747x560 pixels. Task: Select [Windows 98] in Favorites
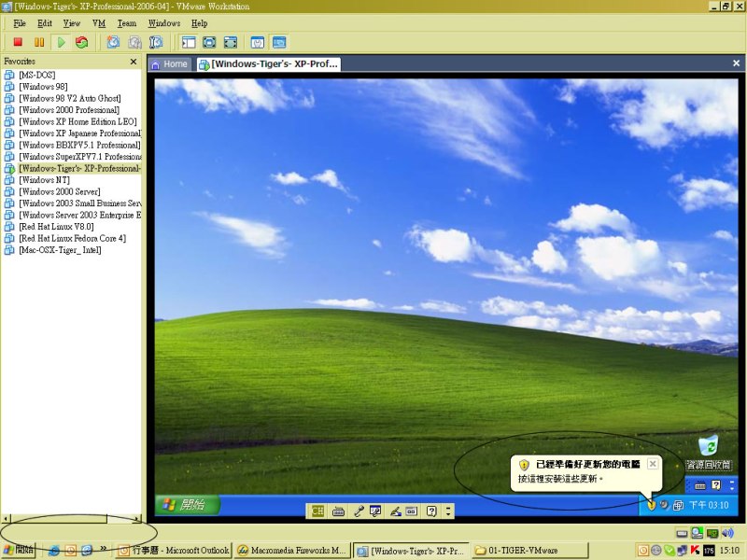tap(43, 87)
